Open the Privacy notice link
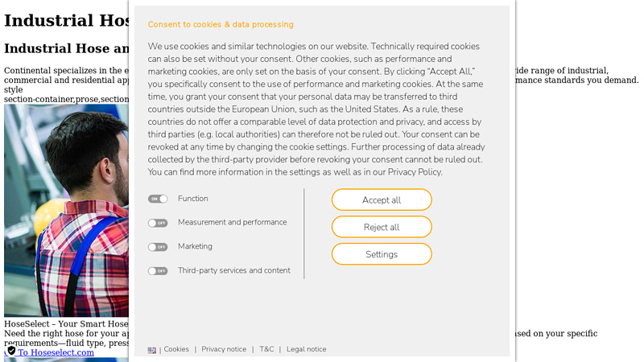 pos(224,349)
